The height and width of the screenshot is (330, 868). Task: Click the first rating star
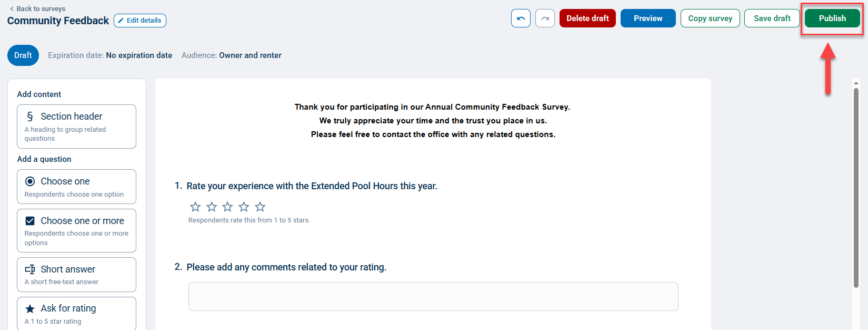195,207
